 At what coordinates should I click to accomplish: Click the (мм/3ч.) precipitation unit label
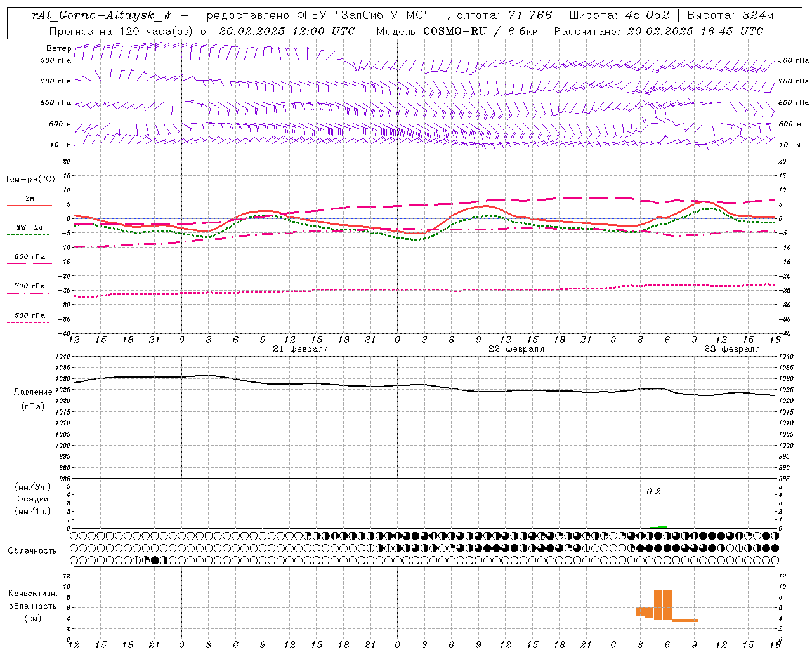(x=33, y=487)
